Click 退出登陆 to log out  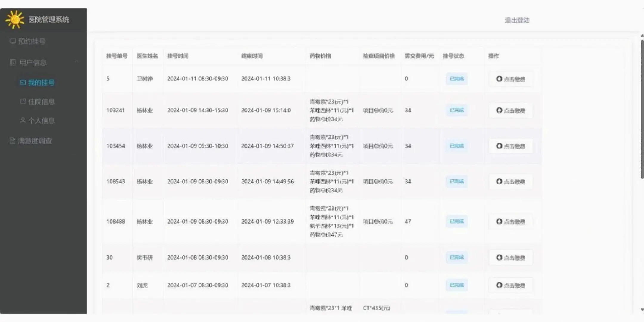coord(517,20)
